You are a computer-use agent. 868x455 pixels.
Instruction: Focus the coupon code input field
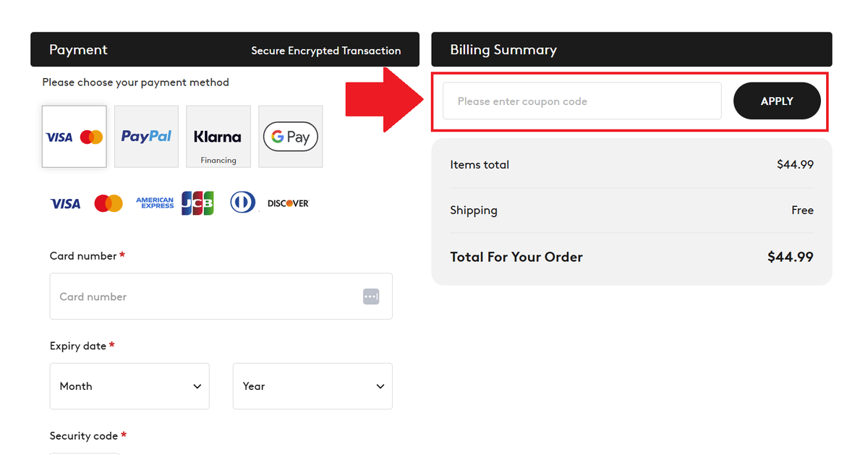[582, 101]
